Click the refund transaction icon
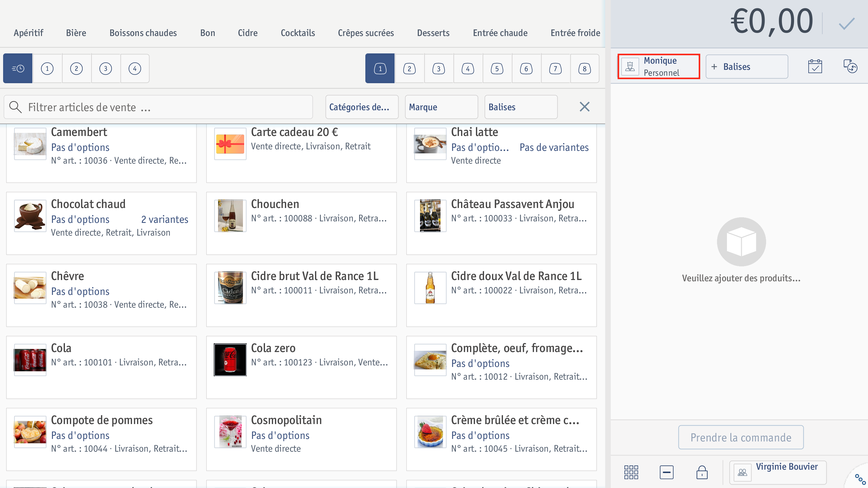The image size is (868, 488). [x=850, y=66]
